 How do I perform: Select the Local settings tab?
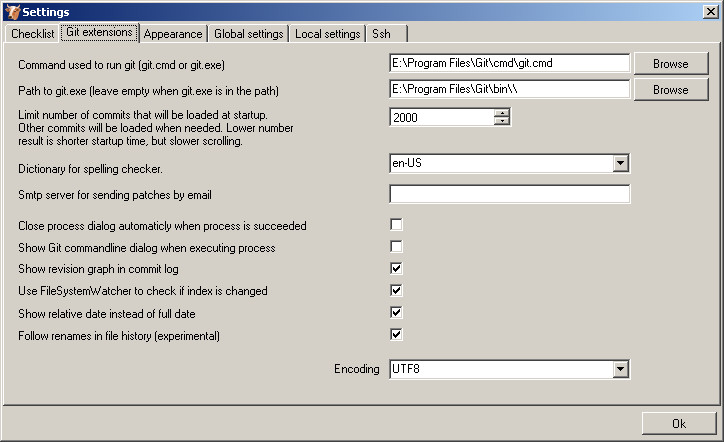coord(327,34)
